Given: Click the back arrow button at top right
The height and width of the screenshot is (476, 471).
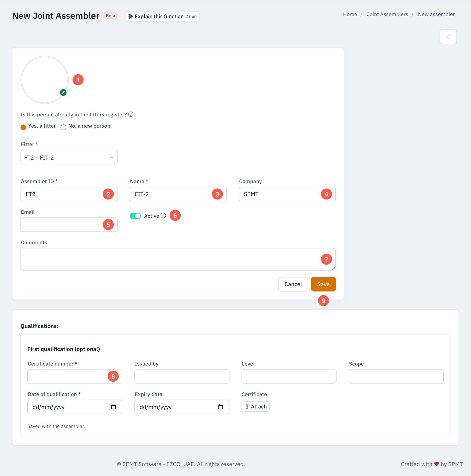Looking at the screenshot, I should 448,37.
